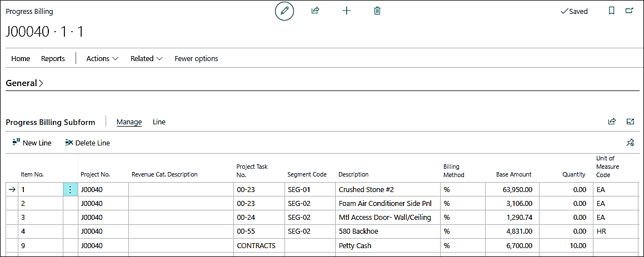Switch to the Line tab
Image resolution: width=644 pixels, height=257 pixels.
[159, 122]
